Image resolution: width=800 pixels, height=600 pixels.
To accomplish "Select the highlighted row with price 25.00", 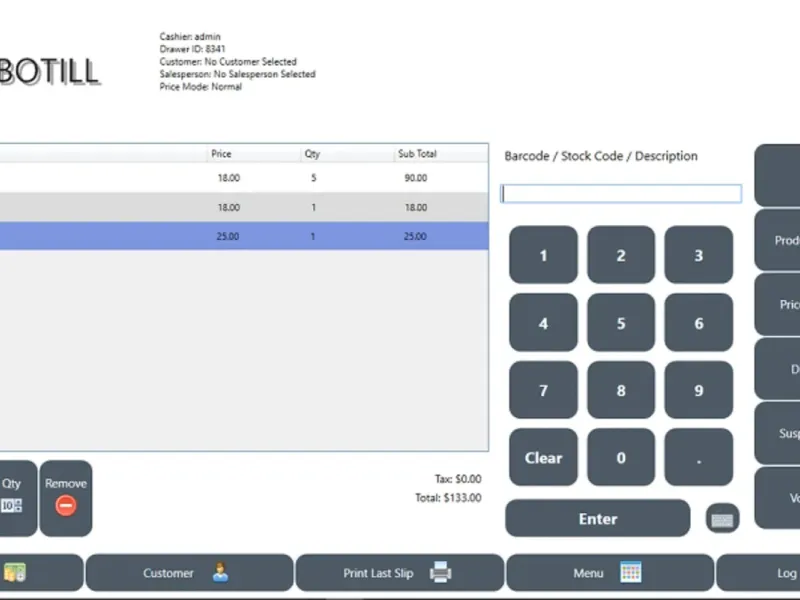I will click(244, 236).
